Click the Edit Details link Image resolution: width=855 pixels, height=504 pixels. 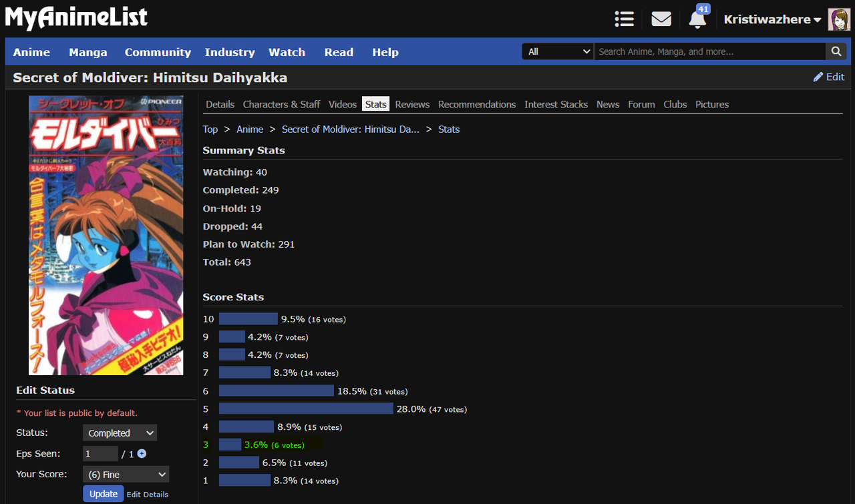148,495
